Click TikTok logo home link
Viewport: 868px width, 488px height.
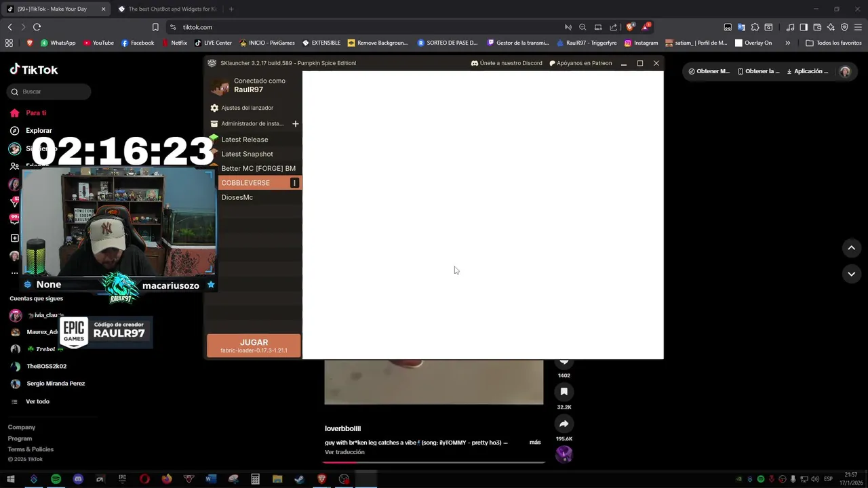(x=34, y=70)
